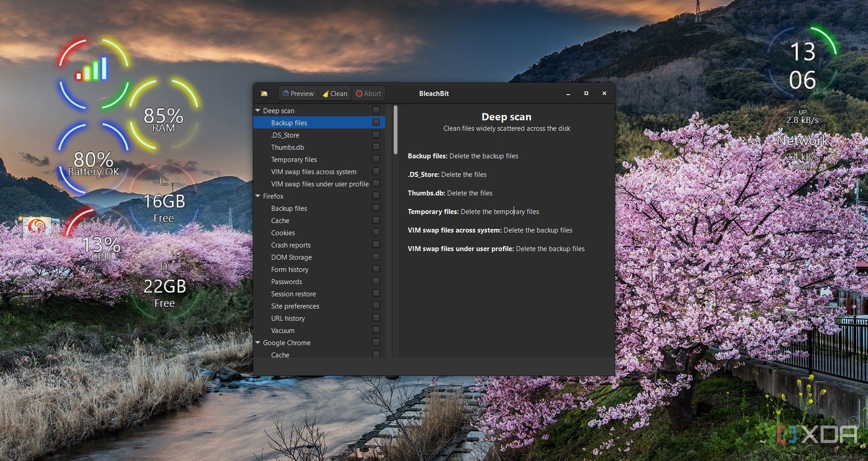Check Firefox Backup files checkbox
Screen dimensions: 868x461
(x=376, y=208)
